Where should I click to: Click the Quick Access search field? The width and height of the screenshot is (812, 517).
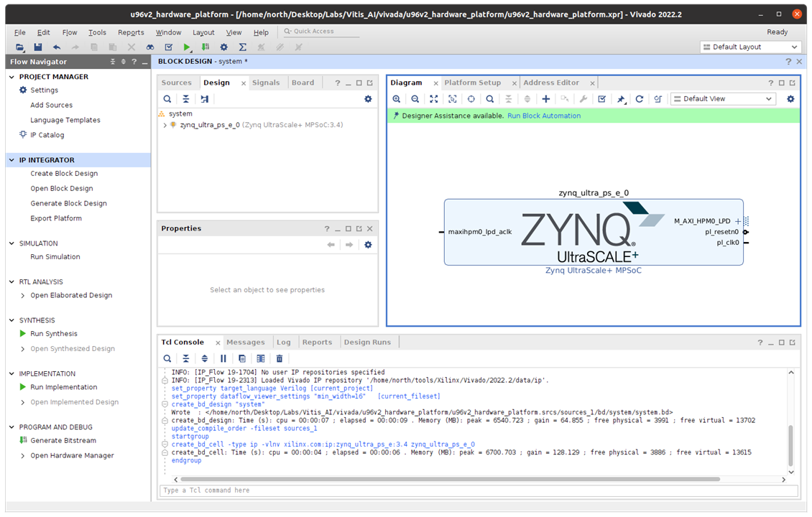(x=321, y=32)
